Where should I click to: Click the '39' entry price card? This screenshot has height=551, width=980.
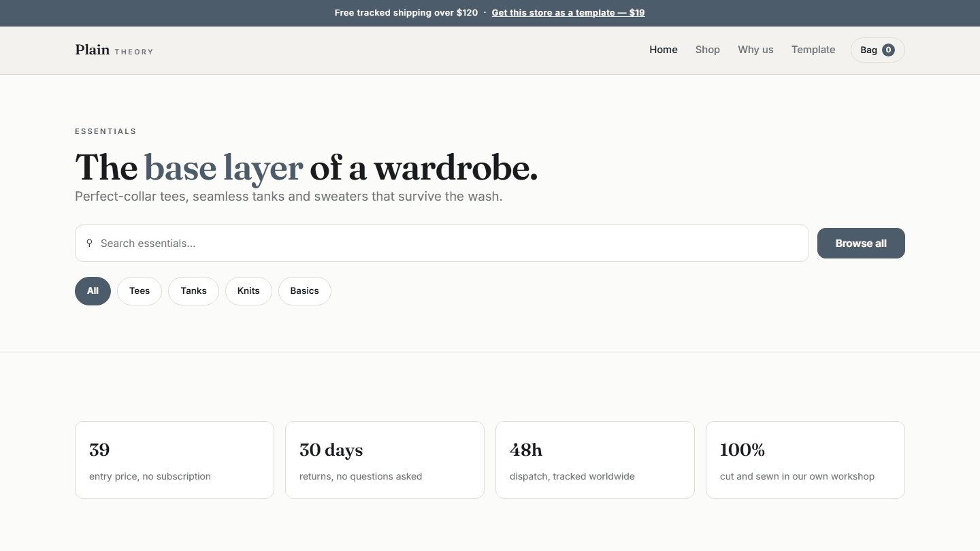coord(174,460)
